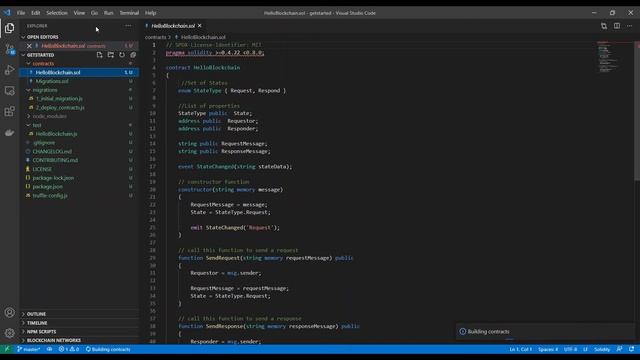Open the Edit menu
The width and height of the screenshot is (640, 360).
pos(36,13)
